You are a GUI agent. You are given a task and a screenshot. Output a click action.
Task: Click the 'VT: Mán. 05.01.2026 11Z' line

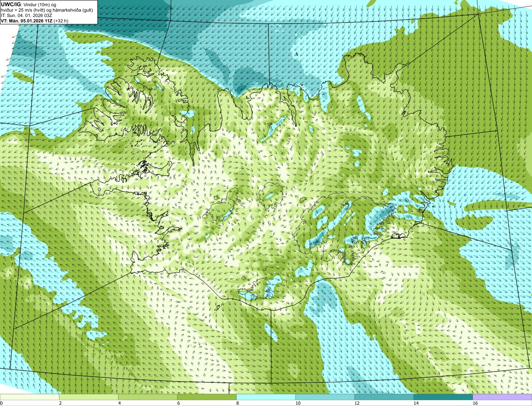tap(27, 20)
